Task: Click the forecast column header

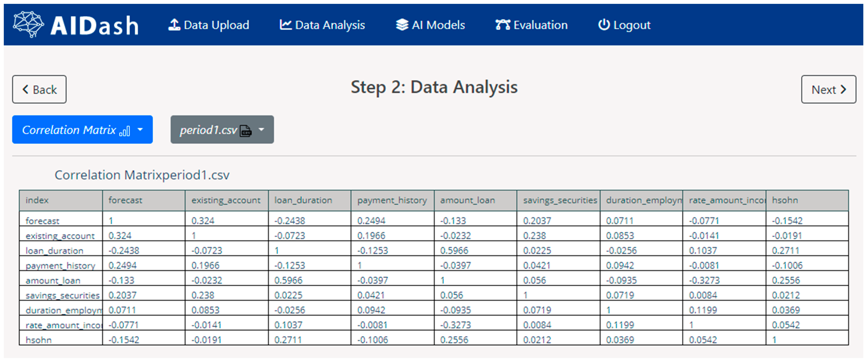Action: pyautogui.click(x=125, y=200)
